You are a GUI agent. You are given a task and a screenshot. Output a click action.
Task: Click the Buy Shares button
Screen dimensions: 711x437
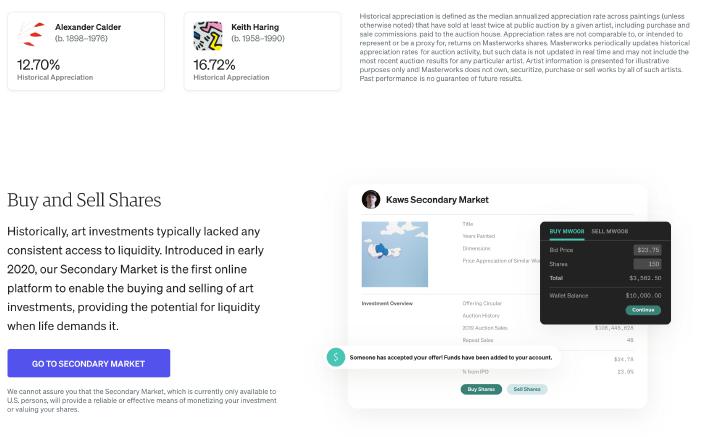click(481, 389)
